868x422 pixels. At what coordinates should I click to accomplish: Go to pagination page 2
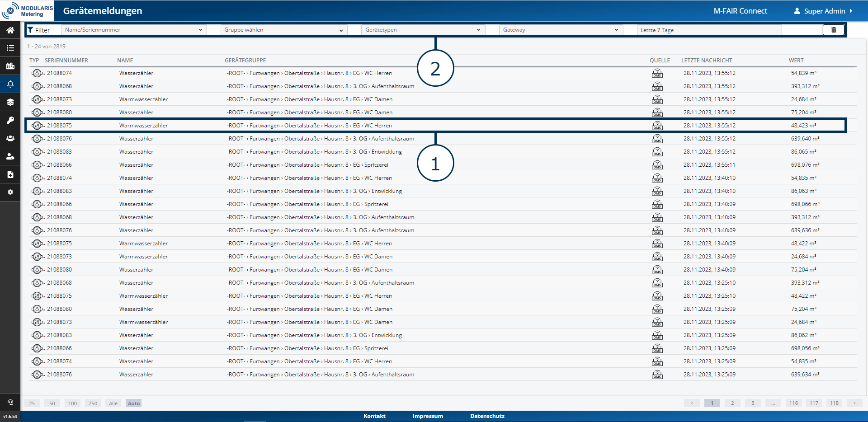[732, 403]
